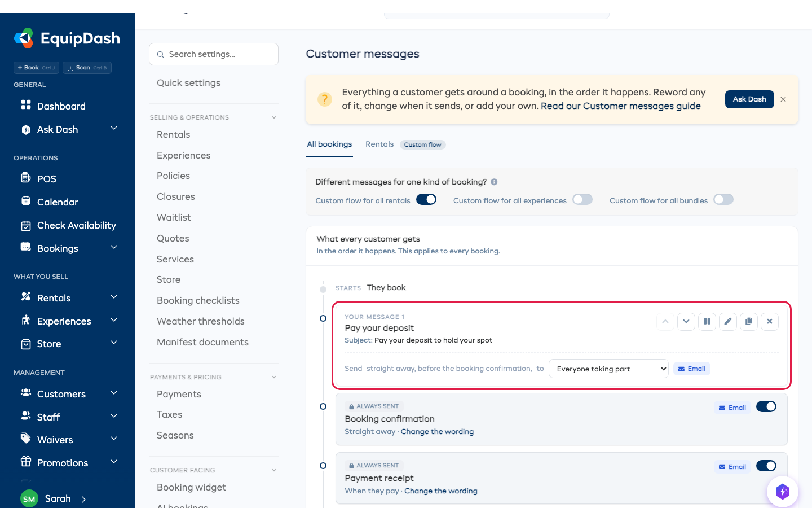Click the help icon beside kind of booking

click(494, 182)
